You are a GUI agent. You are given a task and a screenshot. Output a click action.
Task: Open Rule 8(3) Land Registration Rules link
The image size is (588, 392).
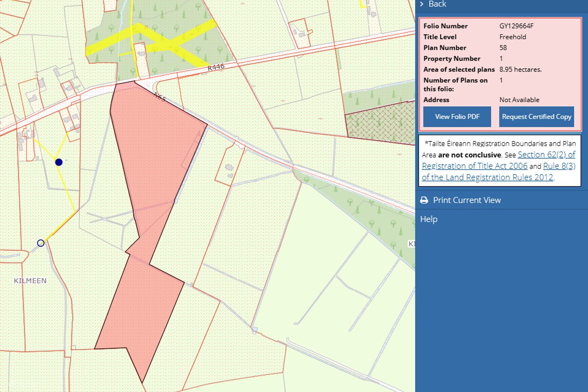click(x=559, y=166)
